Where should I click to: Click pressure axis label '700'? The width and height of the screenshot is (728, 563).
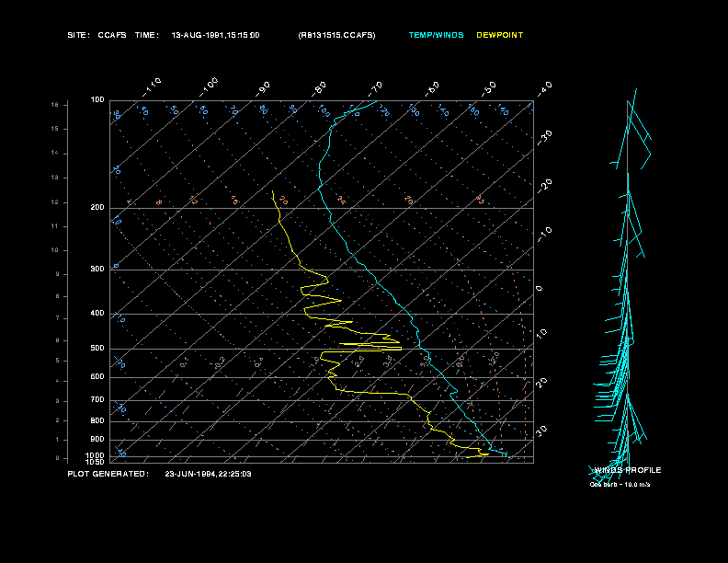tap(97, 399)
